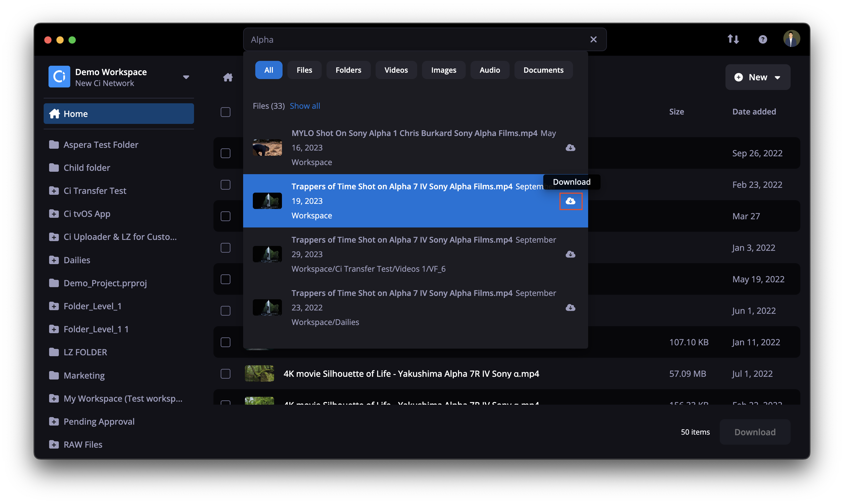Click the 107.10 KB size cell
844x504 pixels.
click(x=689, y=342)
